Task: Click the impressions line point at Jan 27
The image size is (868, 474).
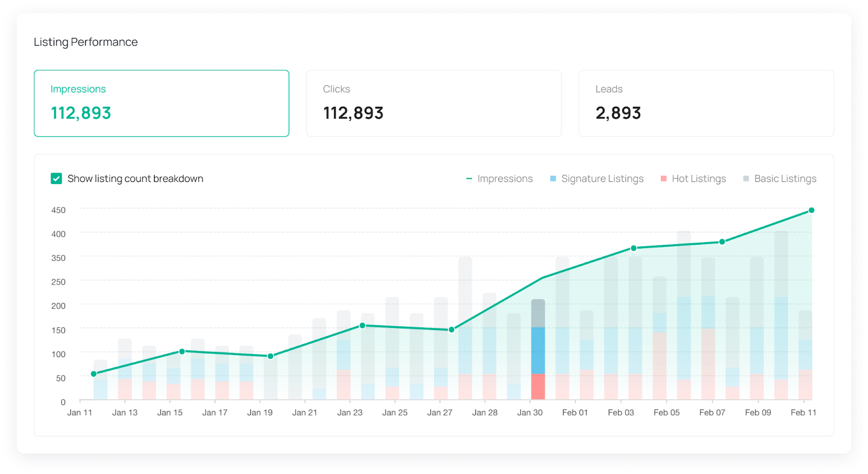Action: tap(451, 330)
